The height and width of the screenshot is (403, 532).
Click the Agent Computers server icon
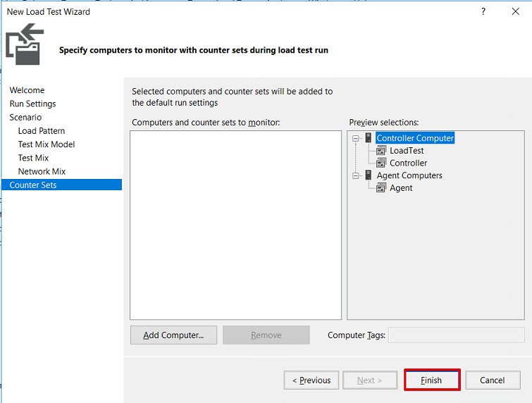pyautogui.click(x=369, y=175)
